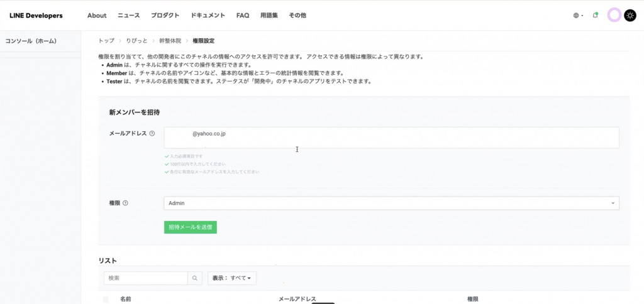
Task: Click the member list search magnifier icon
Action: (x=196, y=278)
